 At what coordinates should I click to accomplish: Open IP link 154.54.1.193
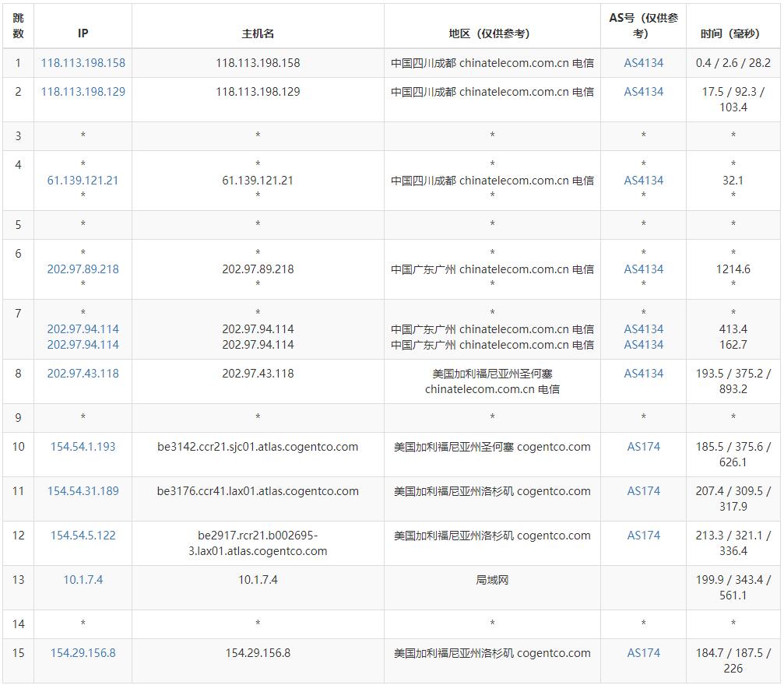pos(83,447)
